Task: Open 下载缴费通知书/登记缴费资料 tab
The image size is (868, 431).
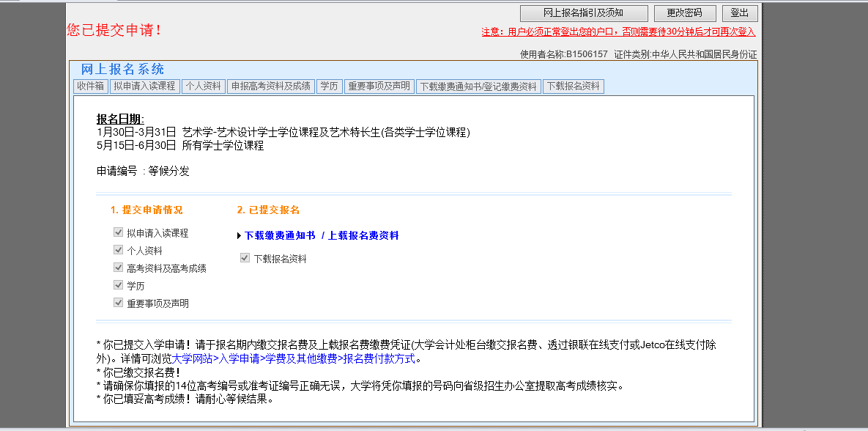Action: tap(478, 86)
